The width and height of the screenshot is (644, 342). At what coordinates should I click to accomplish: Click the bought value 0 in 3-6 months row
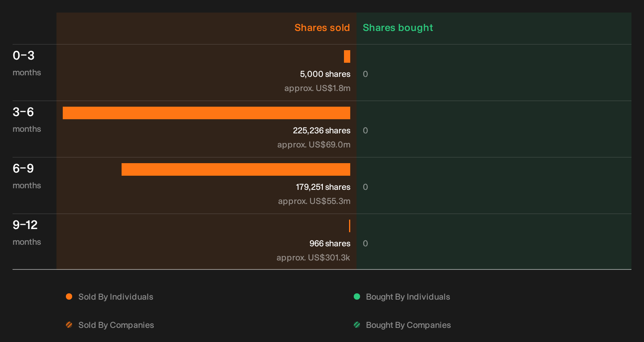[x=365, y=131]
